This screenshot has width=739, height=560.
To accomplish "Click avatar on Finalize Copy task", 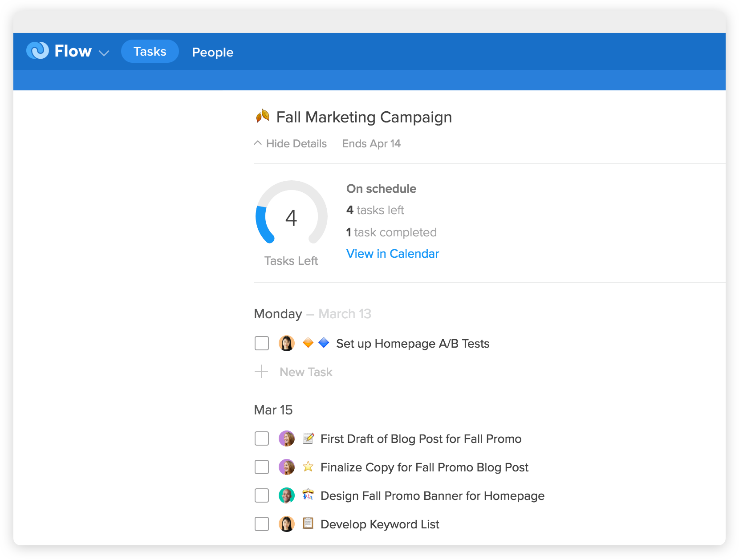I will (287, 467).
